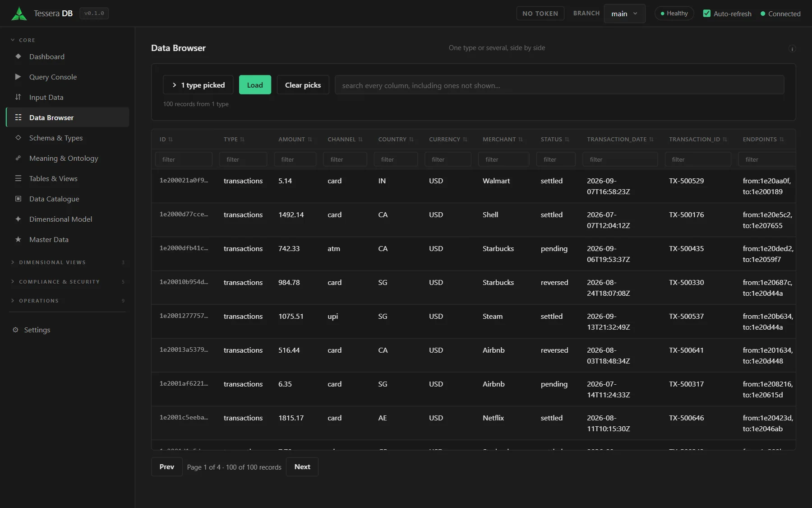Sort by STATUS column arrows
The image size is (812, 508).
567,140
